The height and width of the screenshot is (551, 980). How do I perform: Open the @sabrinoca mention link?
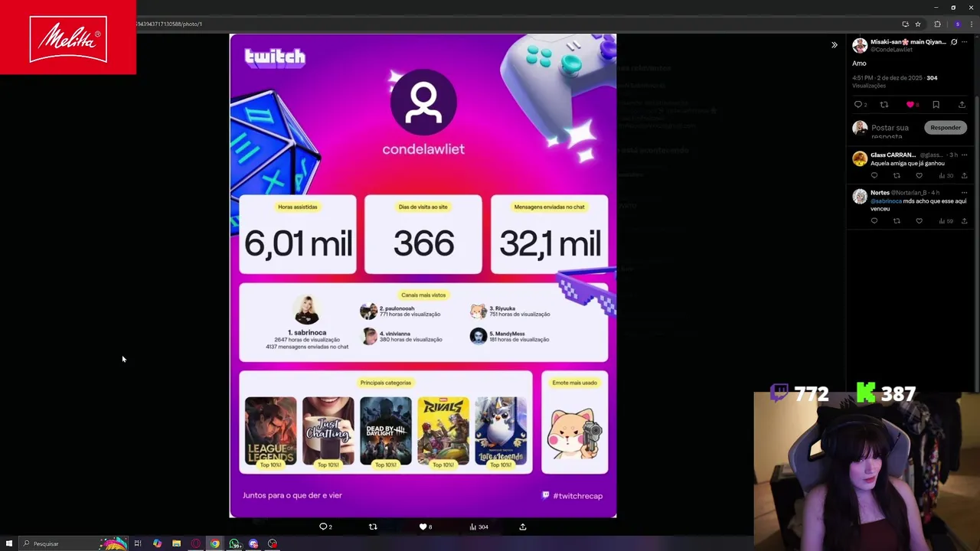coord(886,201)
